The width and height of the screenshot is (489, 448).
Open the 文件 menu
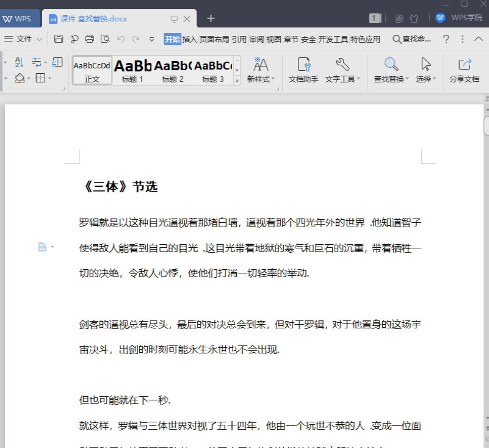[23, 39]
